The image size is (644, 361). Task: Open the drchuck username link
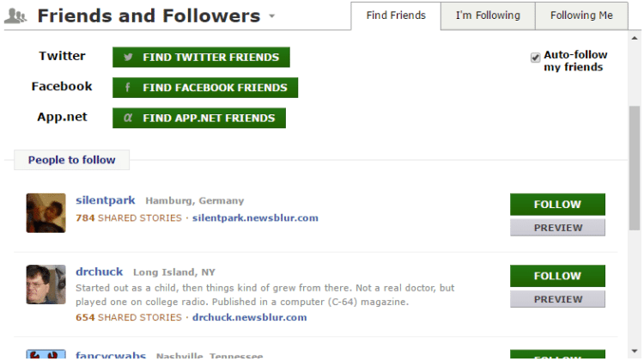point(99,272)
